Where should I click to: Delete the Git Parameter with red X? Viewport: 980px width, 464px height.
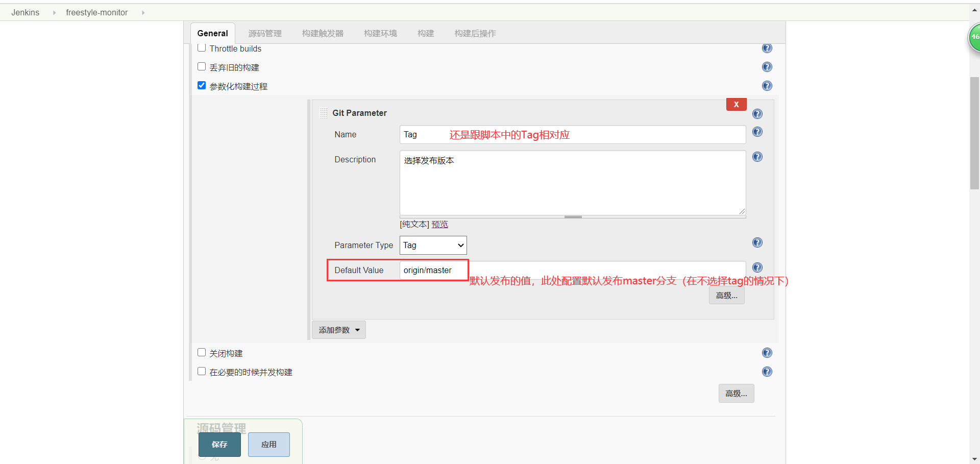tap(736, 104)
